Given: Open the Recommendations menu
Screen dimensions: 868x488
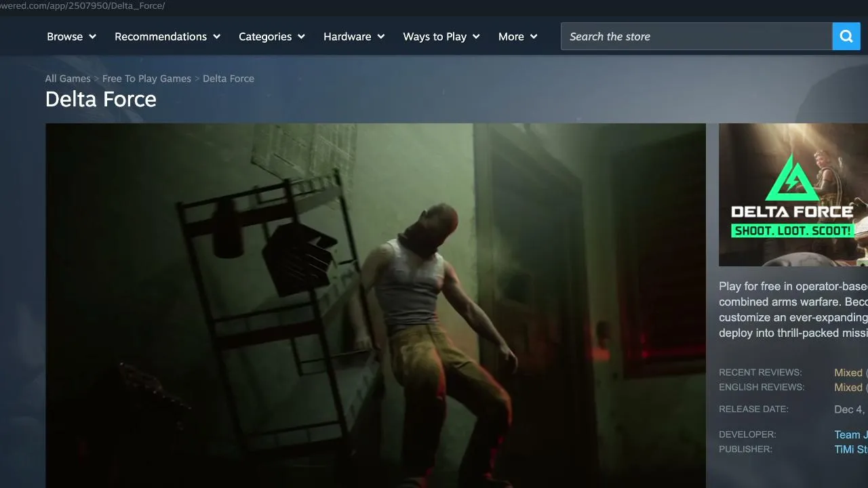Looking at the screenshot, I should tap(167, 37).
